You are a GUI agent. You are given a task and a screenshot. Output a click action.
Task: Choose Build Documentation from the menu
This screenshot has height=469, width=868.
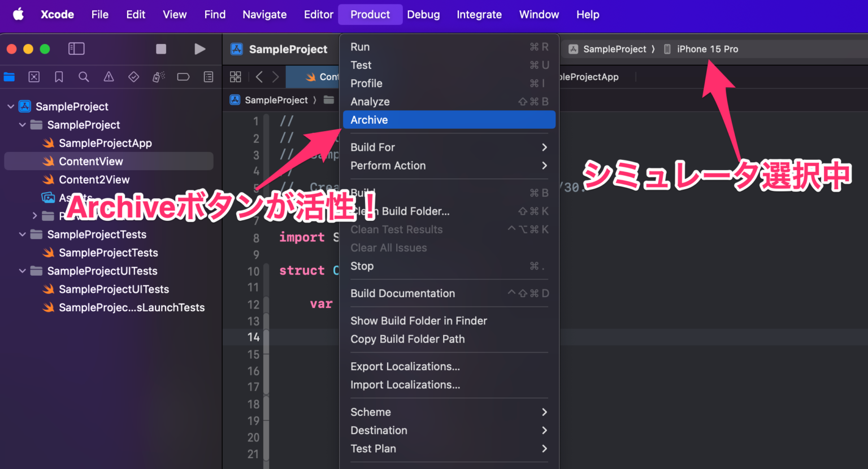pos(402,293)
